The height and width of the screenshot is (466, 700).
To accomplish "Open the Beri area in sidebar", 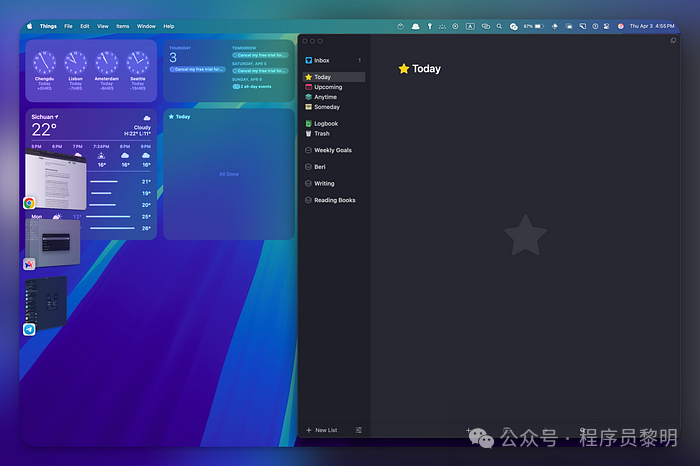I will coord(333,167).
